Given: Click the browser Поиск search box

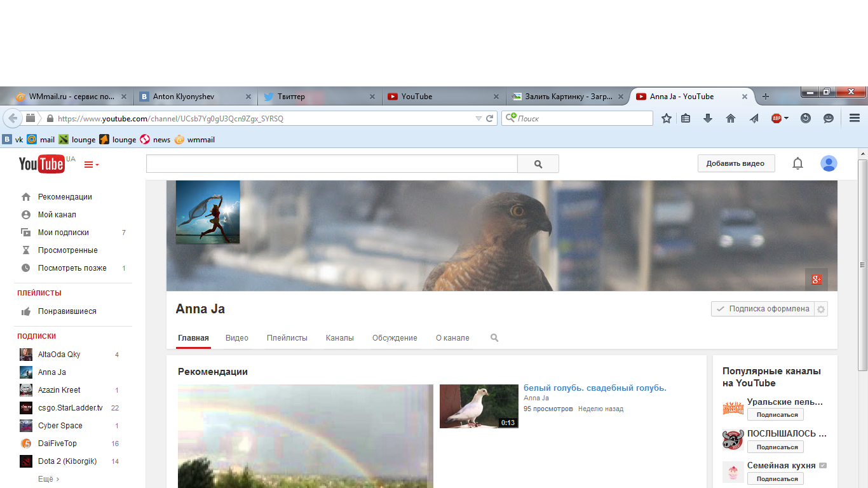Looking at the screenshot, I should tap(577, 118).
